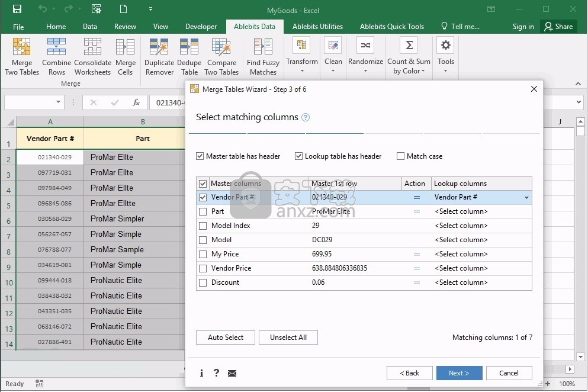Screen dimensions: 588x392
Task: Click the new blank document icon
Action: click(123, 9)
